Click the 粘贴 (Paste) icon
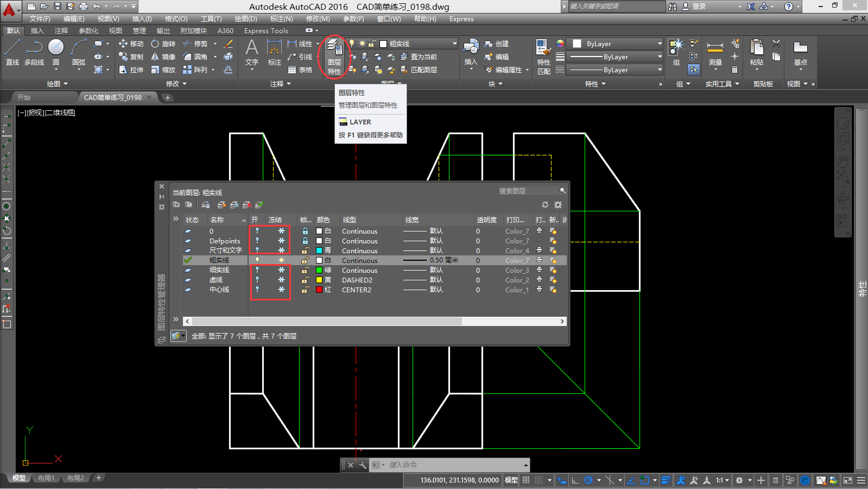Viewport: 868px width, 489px height. tap(757, 53)
